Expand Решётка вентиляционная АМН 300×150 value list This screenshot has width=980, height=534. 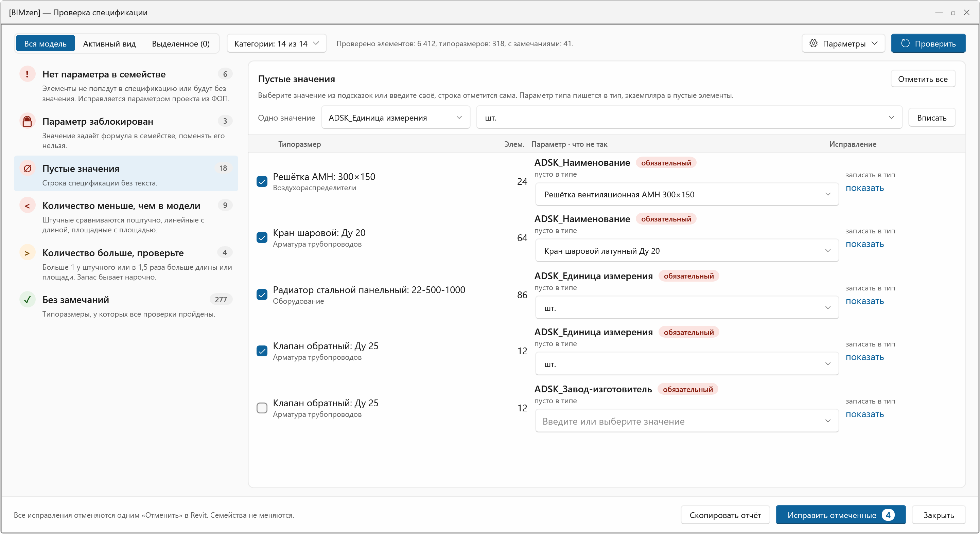click(687, 194)
